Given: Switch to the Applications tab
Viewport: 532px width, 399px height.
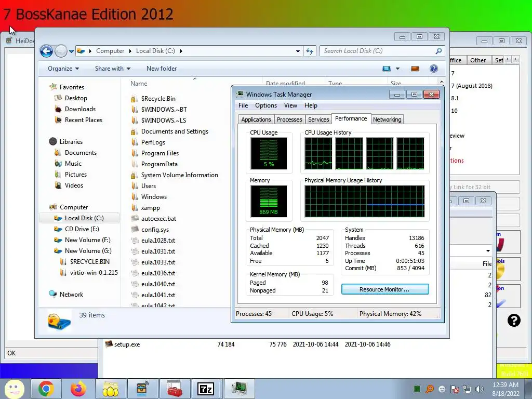Looking at the screenshot, I should click(x=256, y=119).
